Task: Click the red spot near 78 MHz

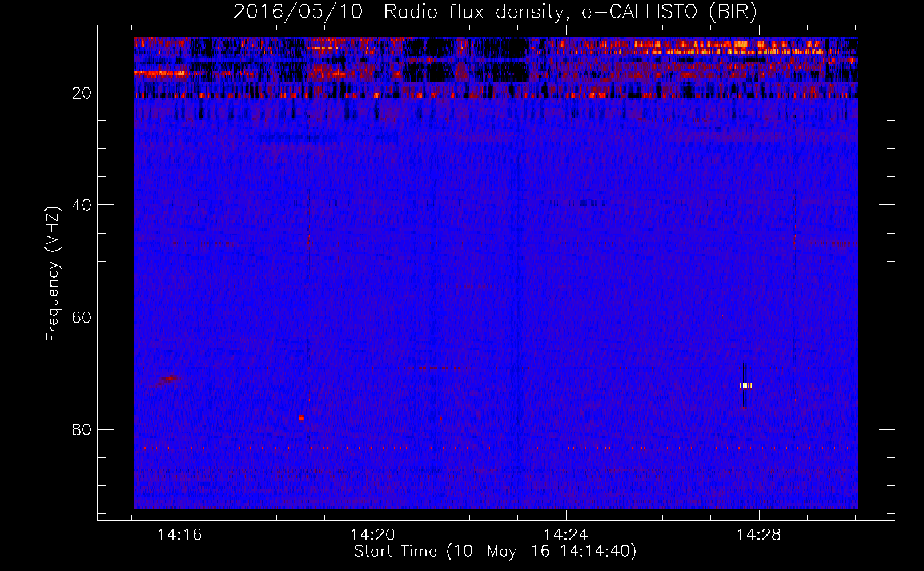Action: point(302,417)
